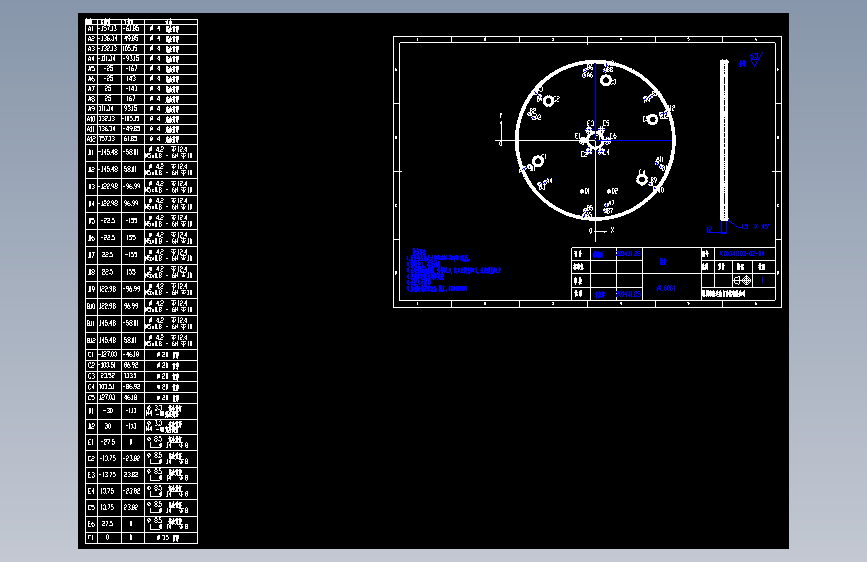Screen dimensions: 867x562
Task: Click the date in the title block's bottom row
Action: (629, 294)
